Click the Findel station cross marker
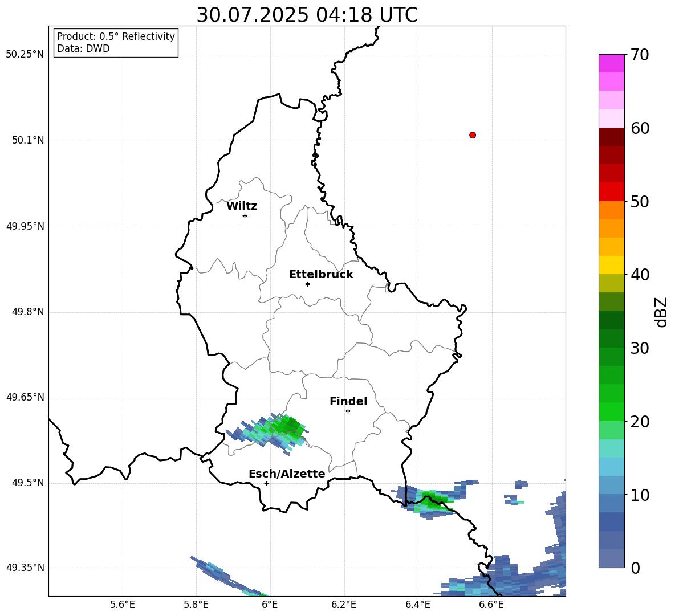 click(x=348, y=411)
